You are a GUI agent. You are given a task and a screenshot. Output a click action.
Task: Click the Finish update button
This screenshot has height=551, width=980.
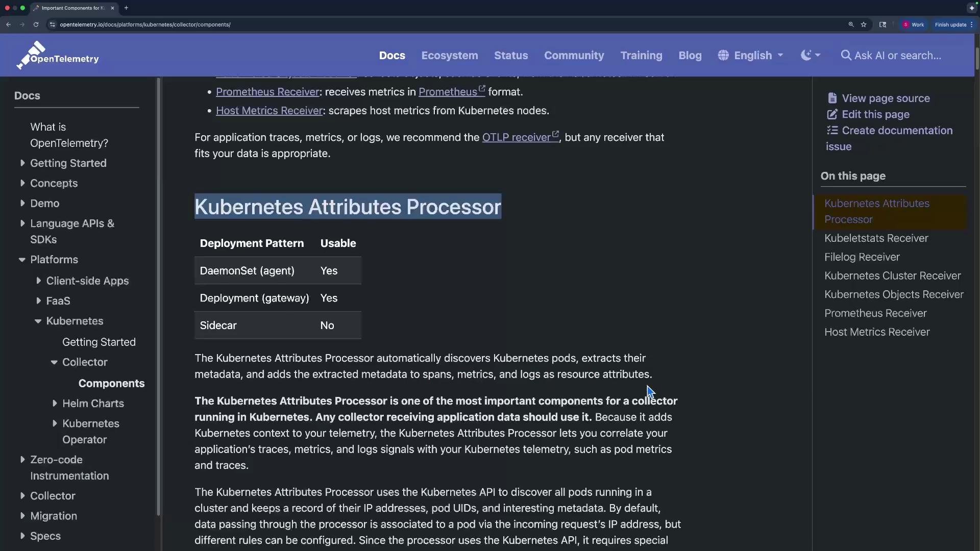click(953, 24)
